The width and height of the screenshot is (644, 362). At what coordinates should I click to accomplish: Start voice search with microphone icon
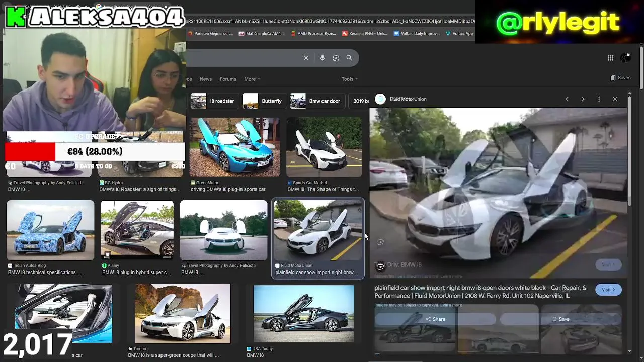(x=323, y=58)
